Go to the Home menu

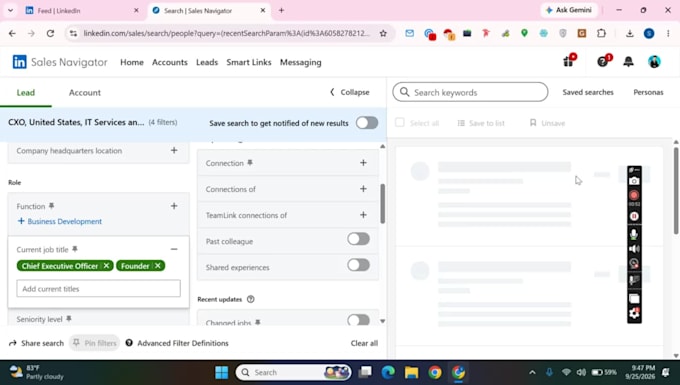[132, 62]
